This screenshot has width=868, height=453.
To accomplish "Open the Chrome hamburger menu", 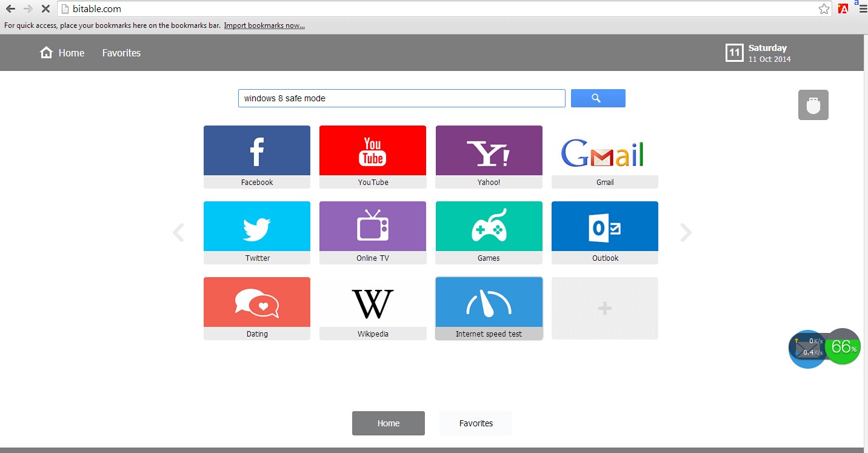I will point(863,9).
